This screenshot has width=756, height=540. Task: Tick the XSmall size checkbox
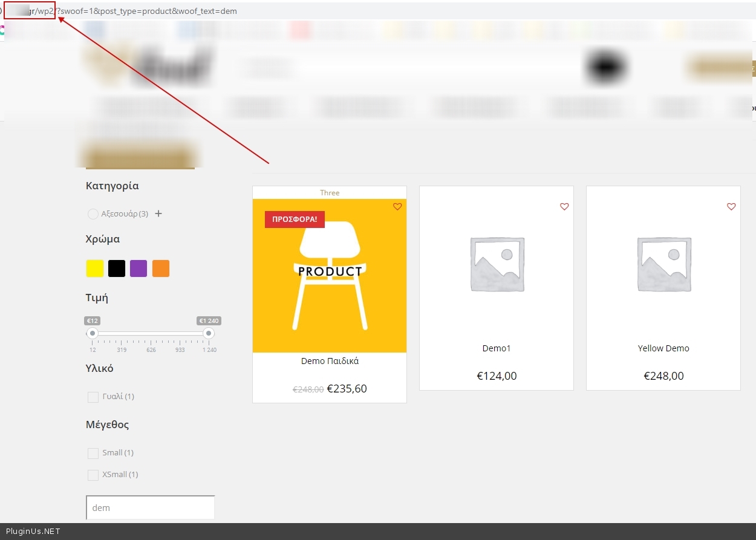(93, 475)
